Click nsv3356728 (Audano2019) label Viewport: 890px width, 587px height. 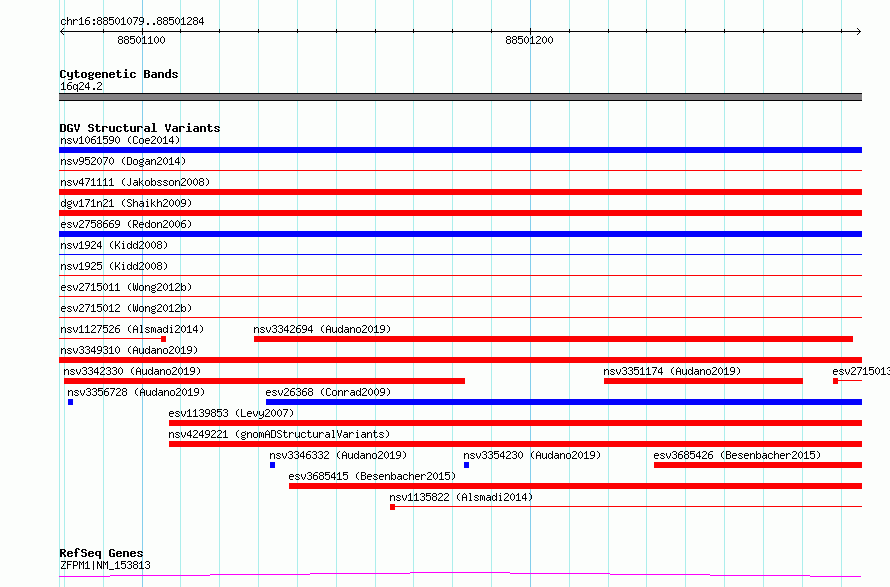pos(136,392)
